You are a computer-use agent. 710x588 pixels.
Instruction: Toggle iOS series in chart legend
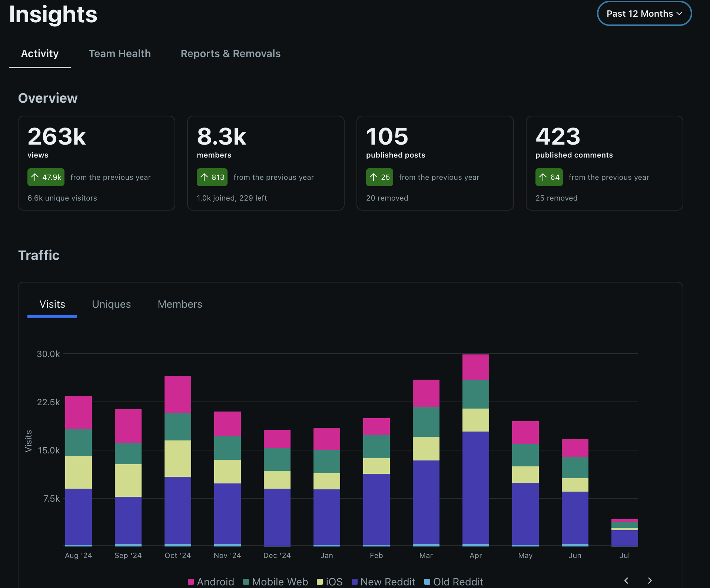[x=330, y=582]
